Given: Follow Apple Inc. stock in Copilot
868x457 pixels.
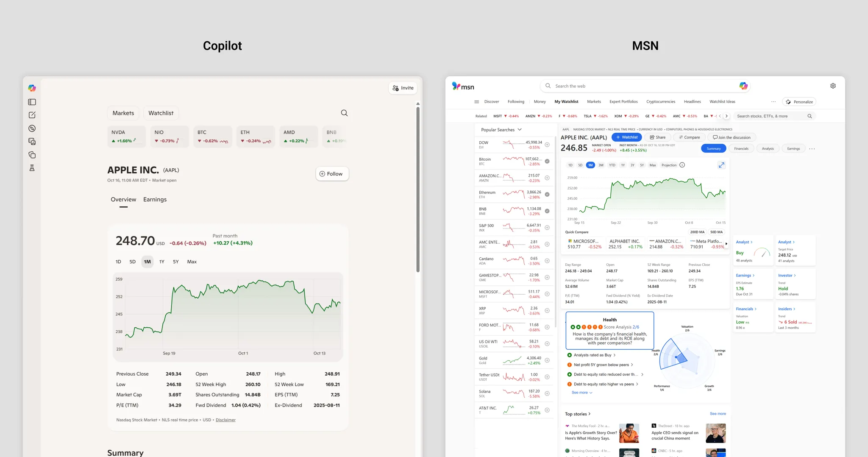Looking at the screenshot, I should (x=332, y=174).
